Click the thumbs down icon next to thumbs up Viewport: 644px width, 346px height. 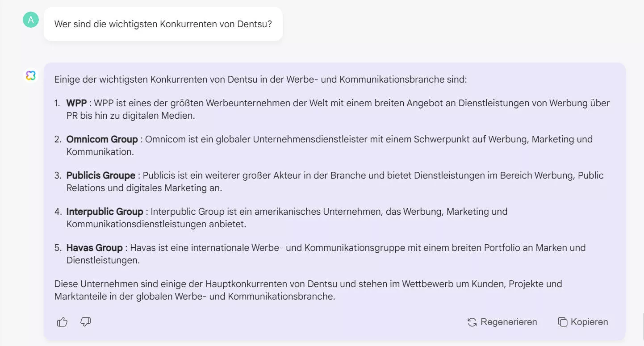click(85, 321)
